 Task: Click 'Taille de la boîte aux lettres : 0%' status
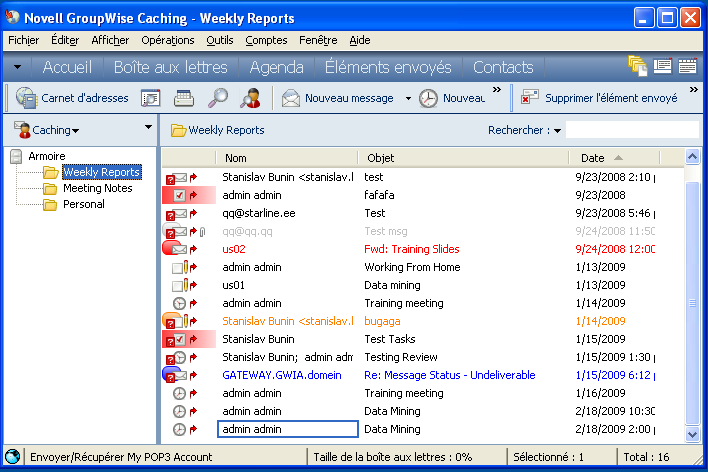coord(393,457)
